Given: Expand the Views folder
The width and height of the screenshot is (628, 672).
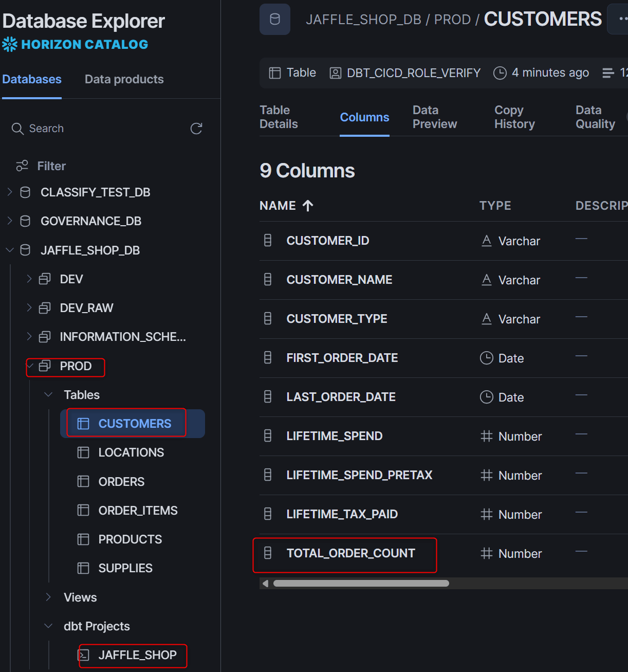Looking at the screenshot, I should pyautogui.click(x=48, y=597).
